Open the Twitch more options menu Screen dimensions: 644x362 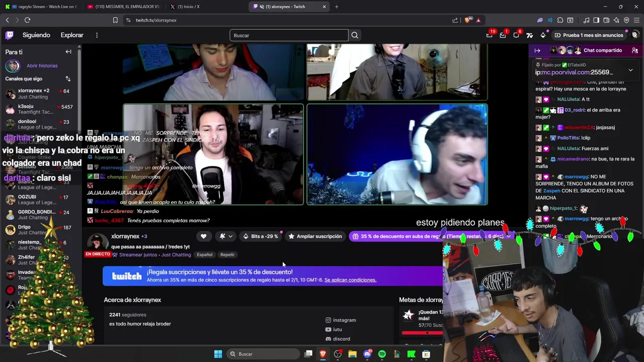pyautogui.click(x=97, y=35)
